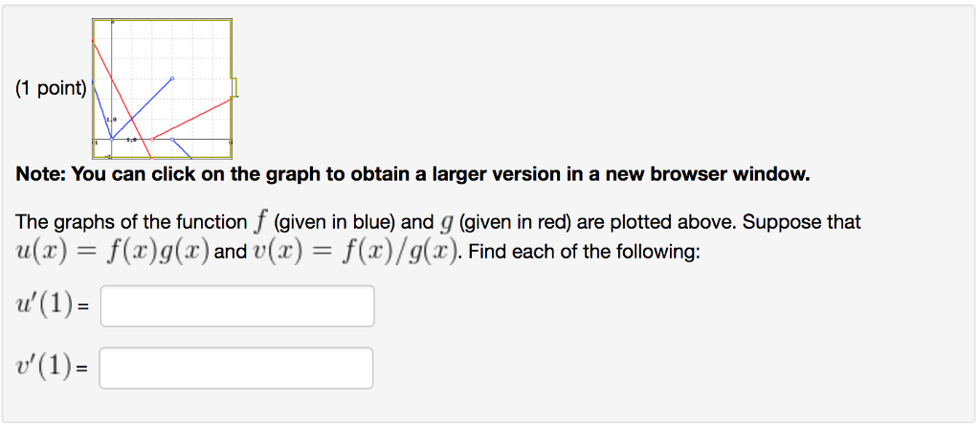Focus the v'(1) answer box
The height and width of the screenshot is (426, 980).
[236, 368]
